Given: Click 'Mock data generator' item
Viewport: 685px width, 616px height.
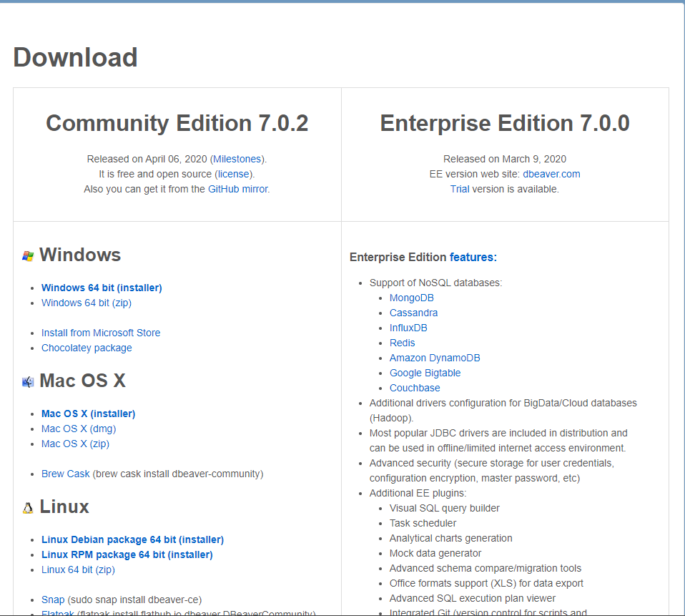Looking at the screenshot, I should [x=435, y=554].
